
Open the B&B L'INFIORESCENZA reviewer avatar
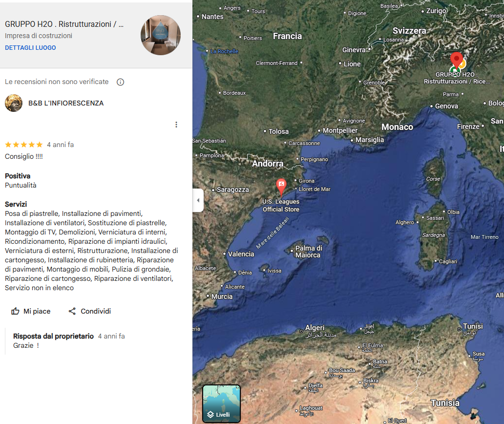click(14, 103)
